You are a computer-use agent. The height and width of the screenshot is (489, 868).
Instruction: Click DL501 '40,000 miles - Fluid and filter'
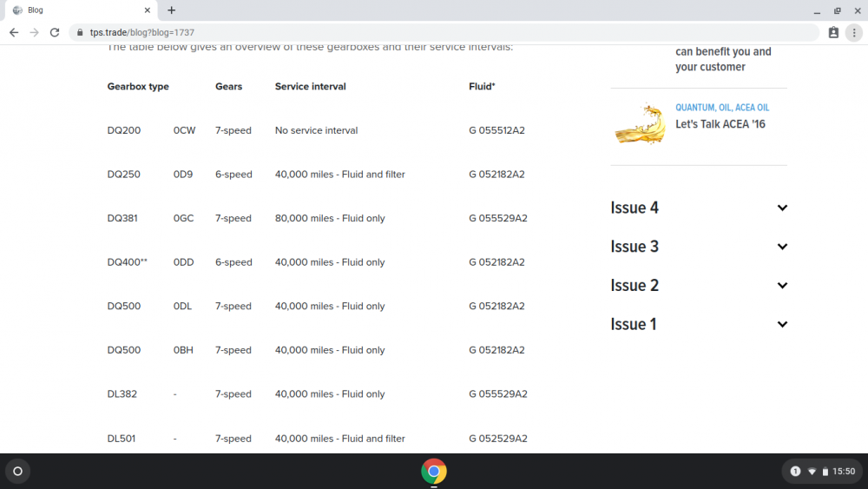pyautogui.click(x=340, y=438)
